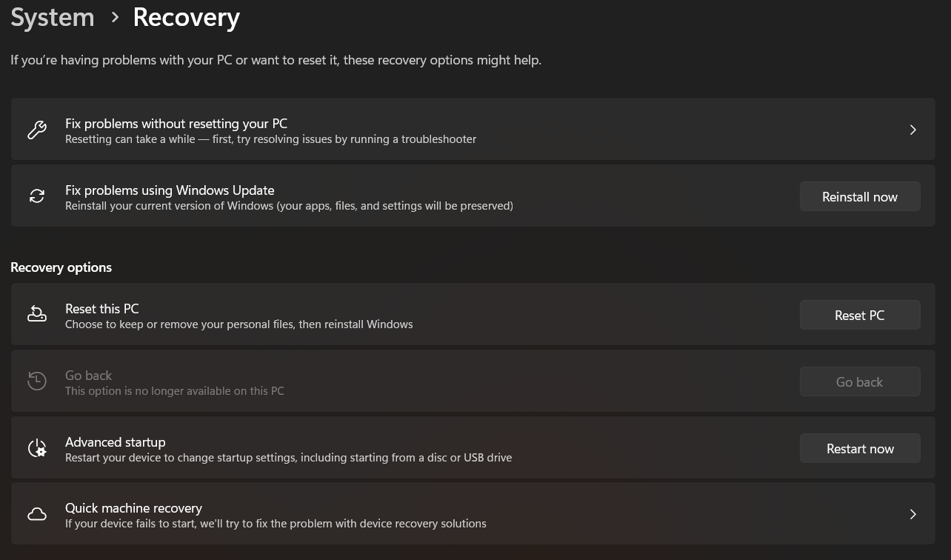Click the Go back history icon

click(x=37, y=381)
